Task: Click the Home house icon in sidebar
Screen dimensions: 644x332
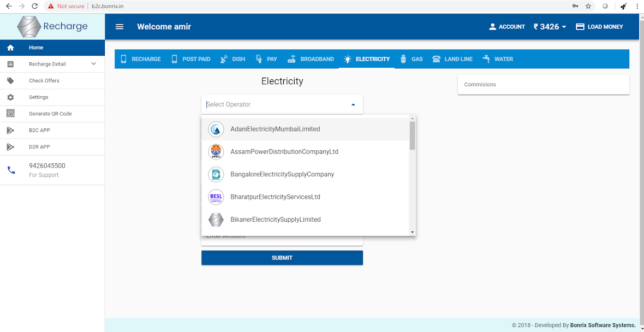Action: [x=11, y=48]
